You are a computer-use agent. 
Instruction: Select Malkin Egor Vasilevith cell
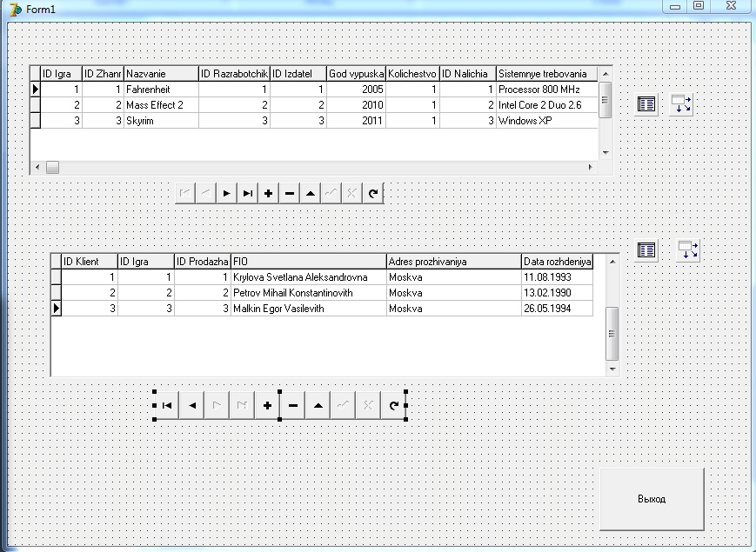tap(309, 309)
